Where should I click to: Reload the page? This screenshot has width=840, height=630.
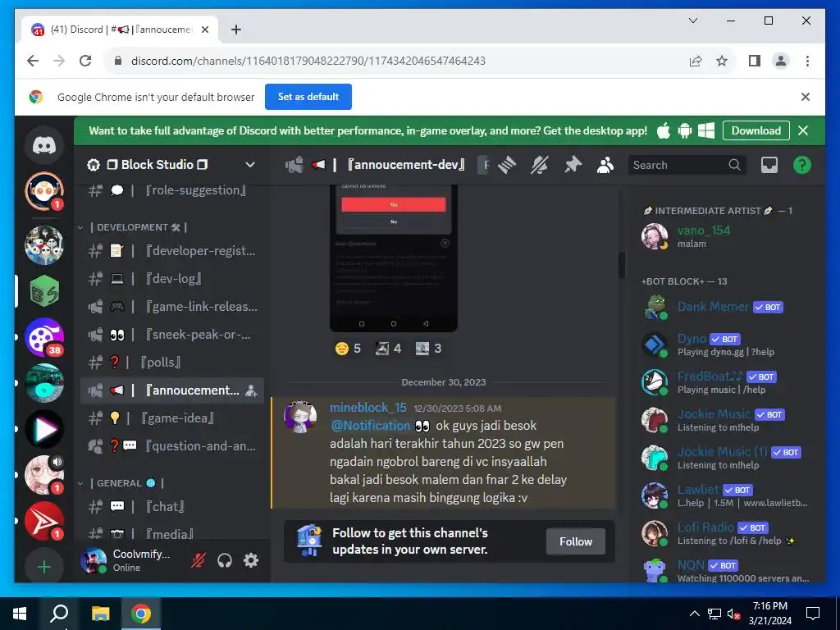pyautogui.click(x=85, y=61)
